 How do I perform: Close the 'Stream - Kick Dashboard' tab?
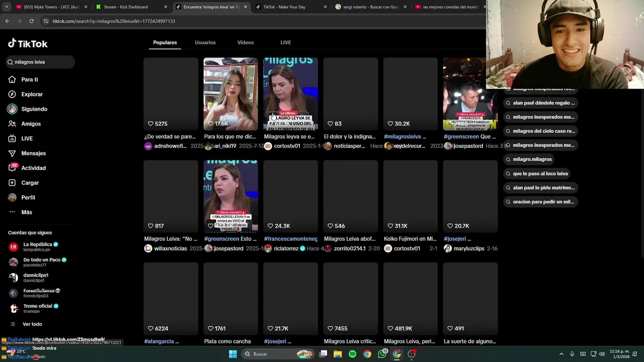click(x=166, y=7)
